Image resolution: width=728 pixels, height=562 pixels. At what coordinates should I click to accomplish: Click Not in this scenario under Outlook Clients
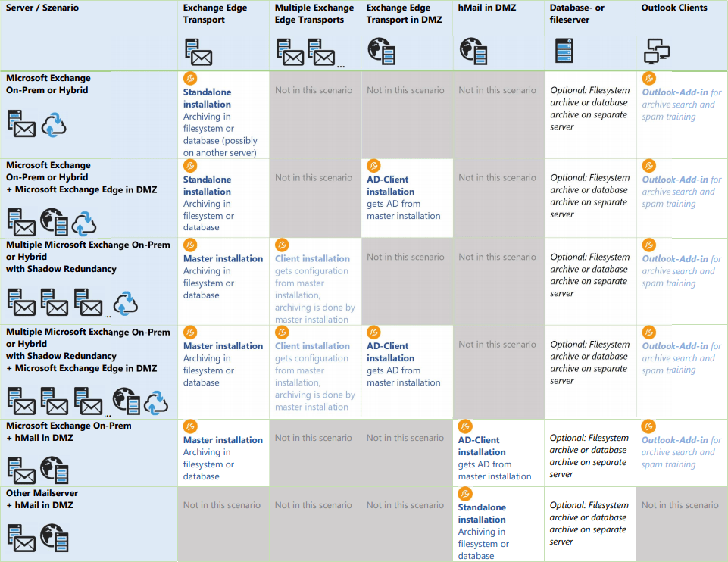[x=680, y=505]
